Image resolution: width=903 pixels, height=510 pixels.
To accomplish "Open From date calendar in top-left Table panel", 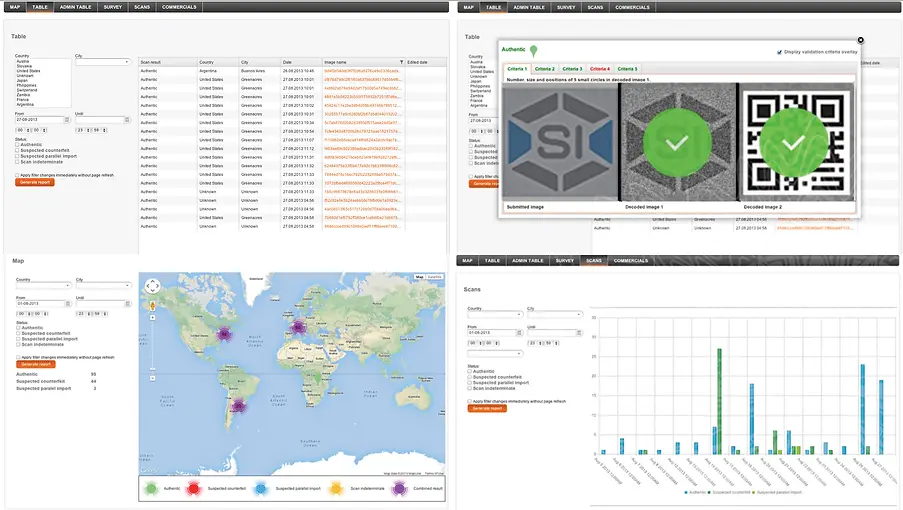I will [67, 120].
